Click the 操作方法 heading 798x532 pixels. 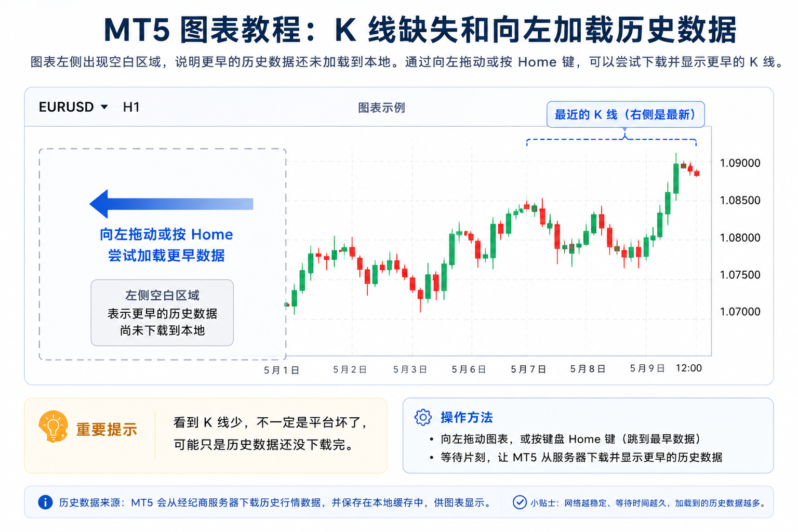pyautogui.click(x=467, y=417)
